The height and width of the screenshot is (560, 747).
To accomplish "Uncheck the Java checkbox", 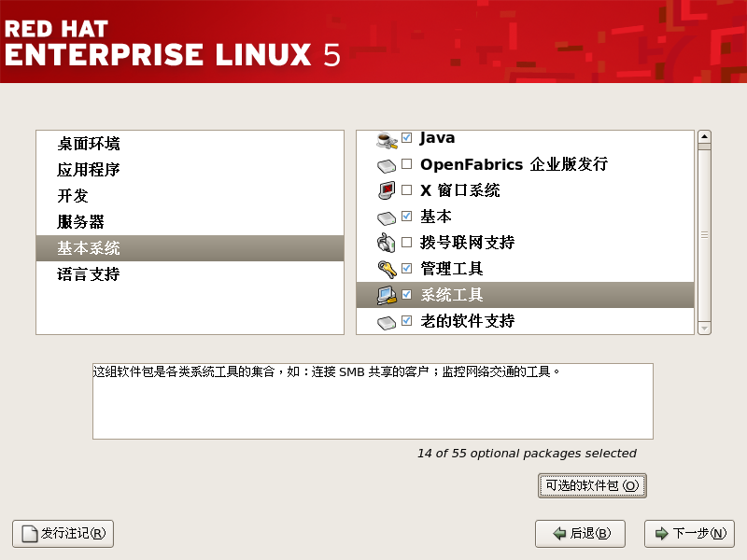I will 406,137.
